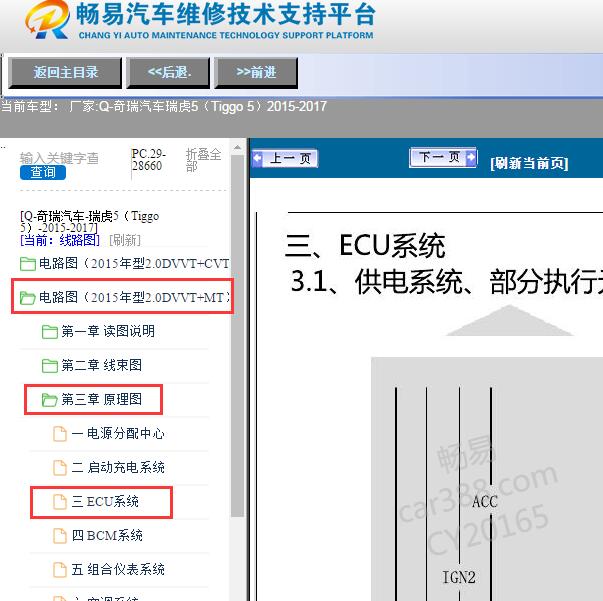Open 二 启动充电系统 page
603x601 pixels.
(x=118, y=467)
